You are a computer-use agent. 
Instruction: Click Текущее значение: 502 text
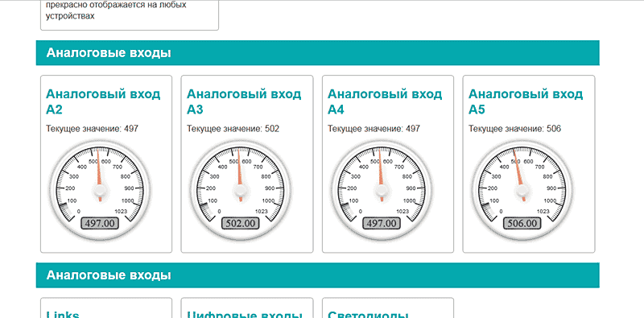pos(233,129)
